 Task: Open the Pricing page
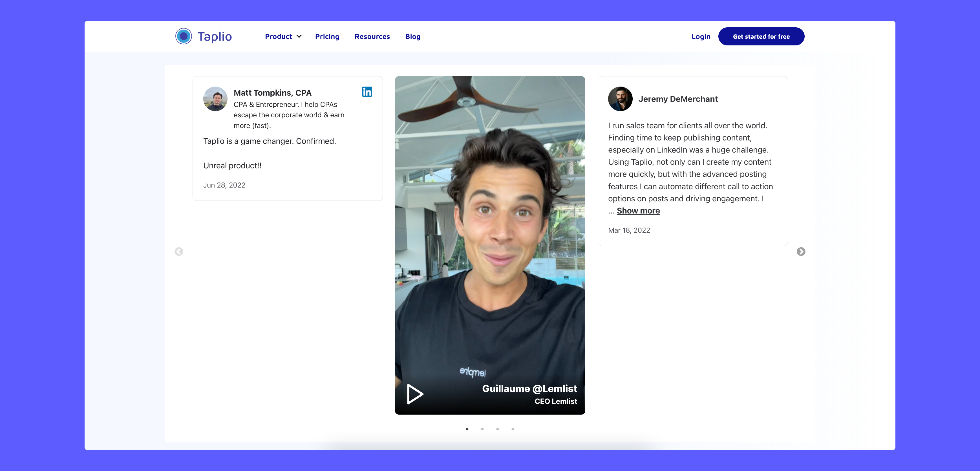327,36
